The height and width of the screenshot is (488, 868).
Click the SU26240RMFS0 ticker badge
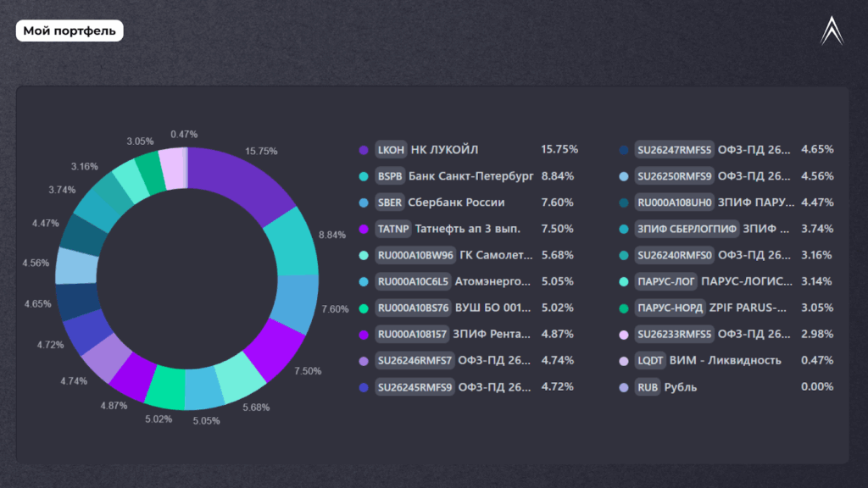click(x=674, y=255)
